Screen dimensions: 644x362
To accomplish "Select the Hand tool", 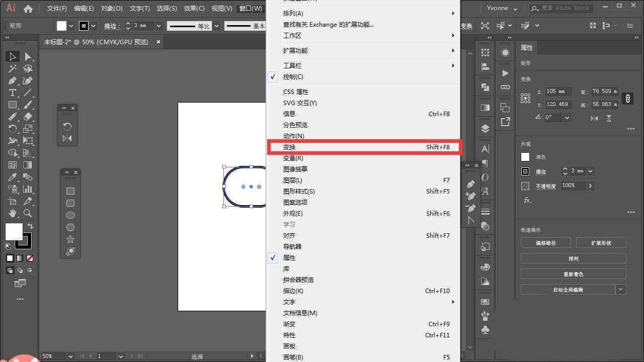I will coord(13,214).
